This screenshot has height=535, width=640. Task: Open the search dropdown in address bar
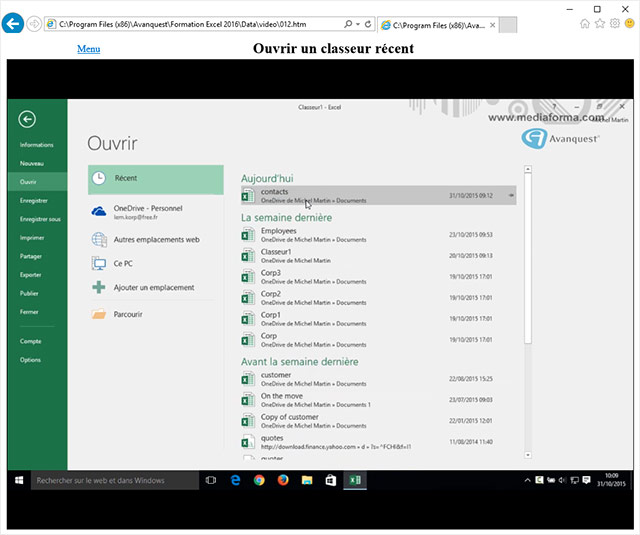[358, 24]
